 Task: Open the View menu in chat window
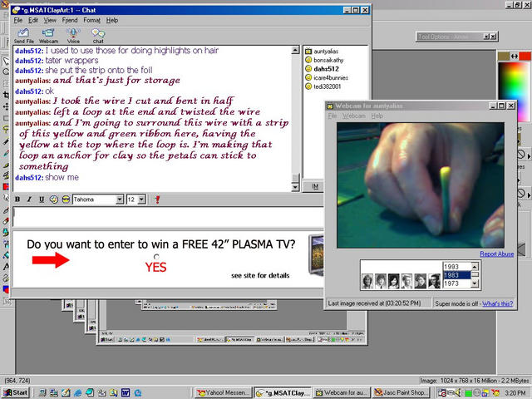(x=50, y=20)
